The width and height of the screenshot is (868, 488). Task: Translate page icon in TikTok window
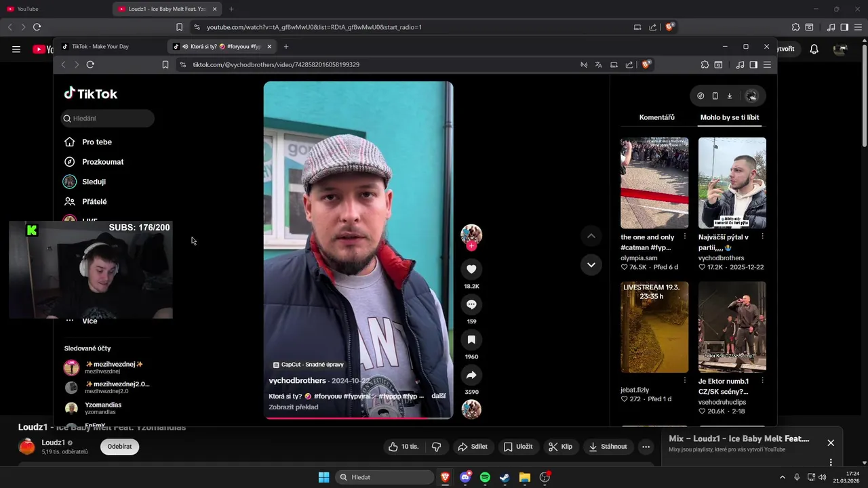click(x=598, y=64)
